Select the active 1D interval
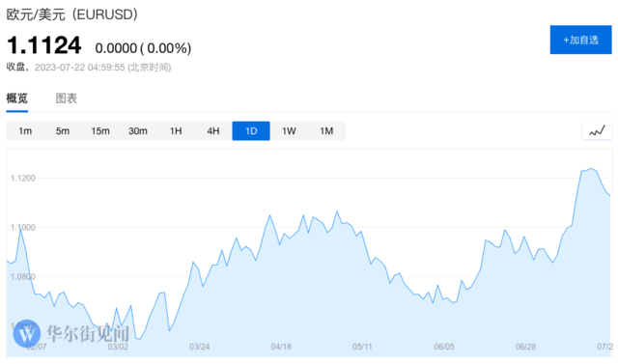This screenshot has width=618, height=364. (251, 130)
